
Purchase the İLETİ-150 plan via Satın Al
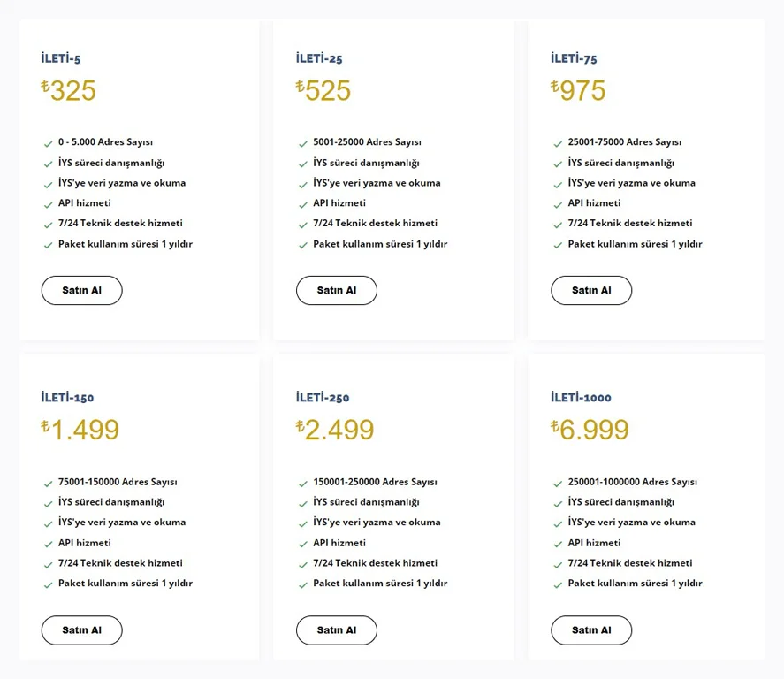click(x=81, y=630)
